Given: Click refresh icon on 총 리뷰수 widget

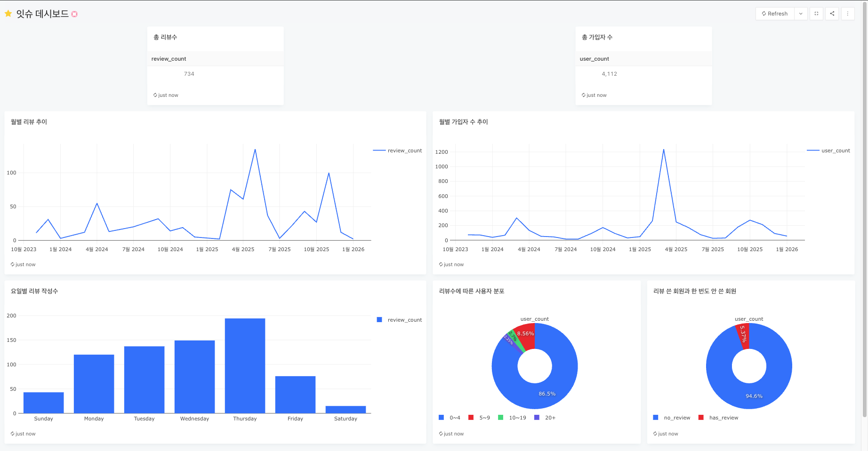Looking at the screenshot, I should pyautogui.click(x=155, y=95).
